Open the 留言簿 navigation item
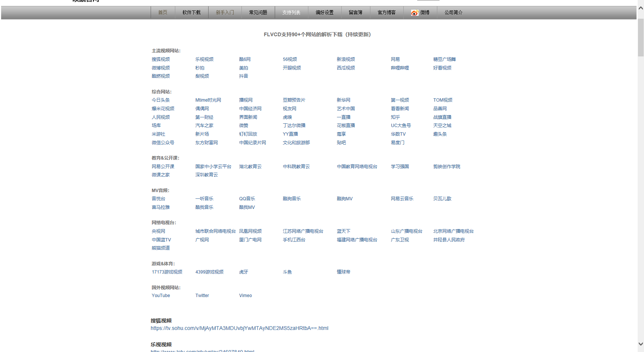 pos(356,13)
